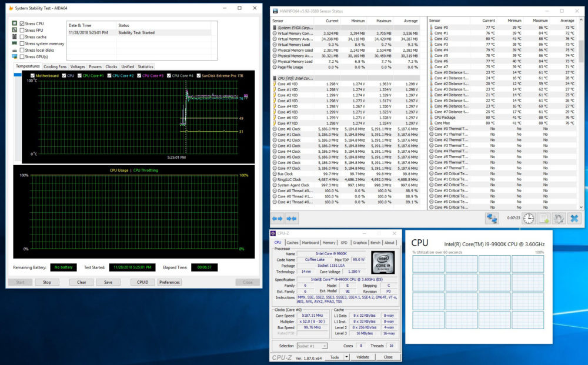
Task: Open HWiNFO sensor settings gear icon
Action: point(559,219)
